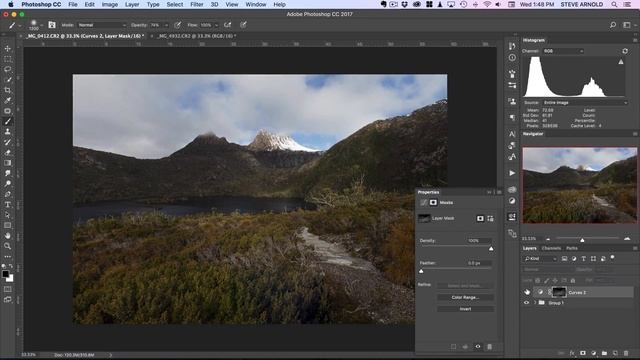Select the Zoom tool

8,246
